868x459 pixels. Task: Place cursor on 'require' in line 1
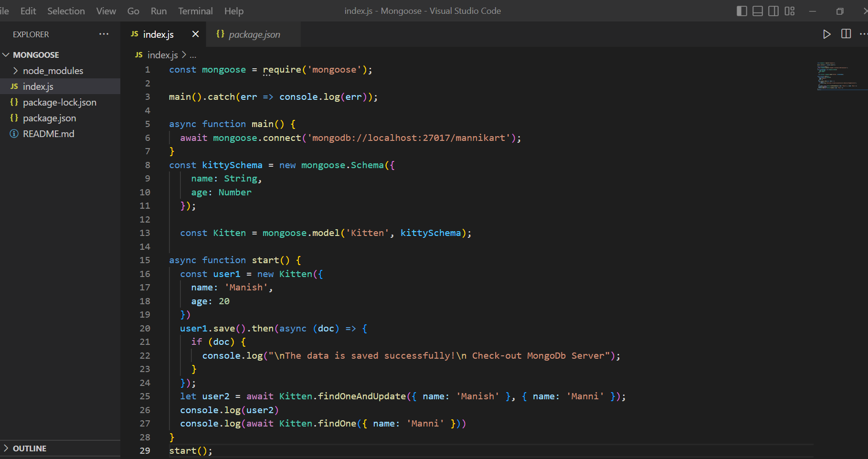282,70
